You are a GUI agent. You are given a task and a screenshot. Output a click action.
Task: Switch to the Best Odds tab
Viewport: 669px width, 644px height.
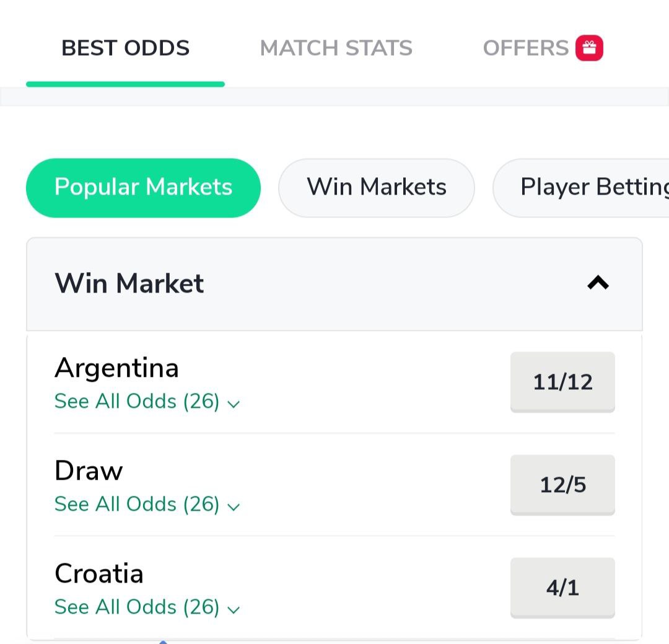pos(125,48)
